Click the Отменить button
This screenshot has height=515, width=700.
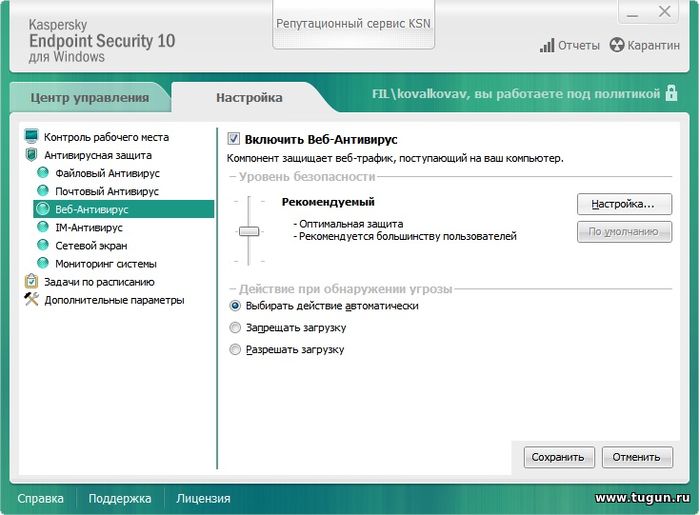[637, 457]
